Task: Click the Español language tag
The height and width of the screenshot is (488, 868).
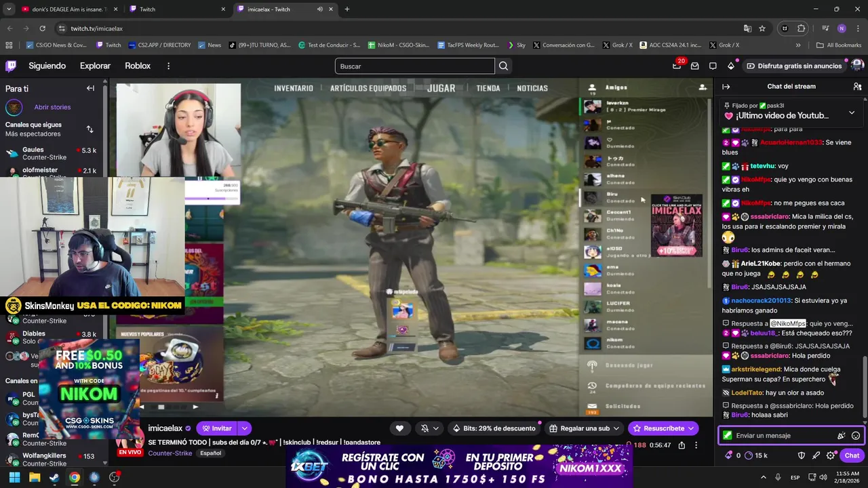Action: (210, 453)
